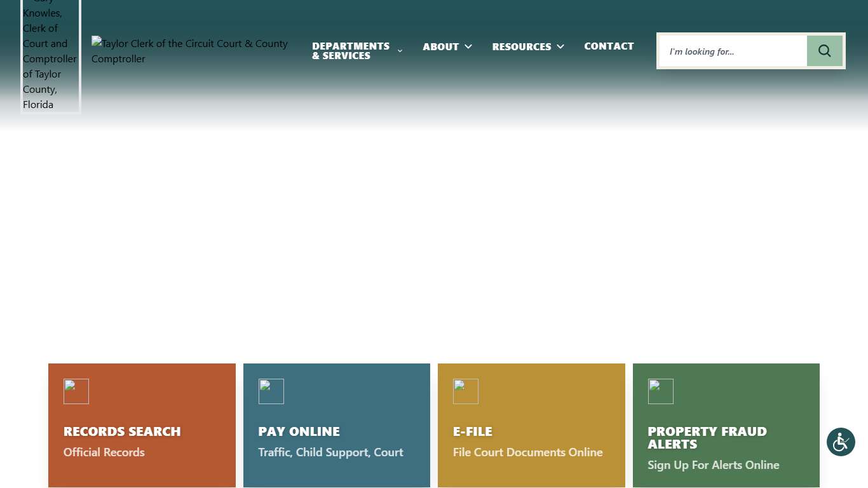The width and height of the screenshot is (868, 488).
Task: Focus the "I'm looking for..." search field
Action: click(x=733, y=51)
